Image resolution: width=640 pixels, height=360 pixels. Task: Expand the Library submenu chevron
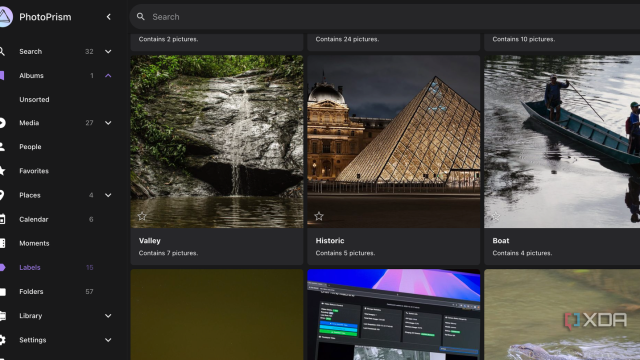(x=108, y=316)
